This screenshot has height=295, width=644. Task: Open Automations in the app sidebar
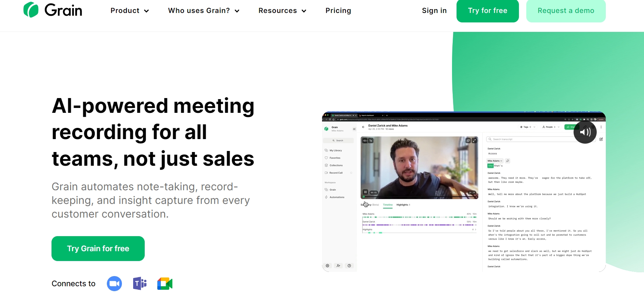point(335,197)
